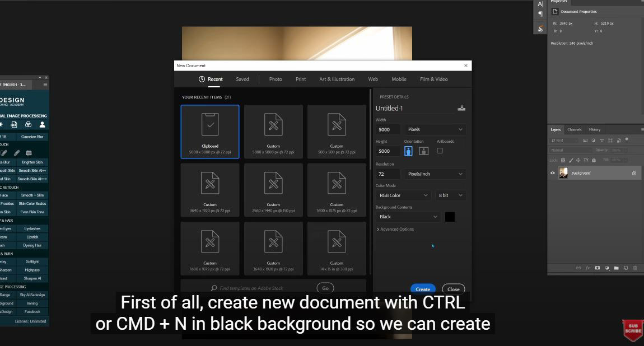
Task: Hide the Background layer via eye icon
Action: [x=553, y=173]
